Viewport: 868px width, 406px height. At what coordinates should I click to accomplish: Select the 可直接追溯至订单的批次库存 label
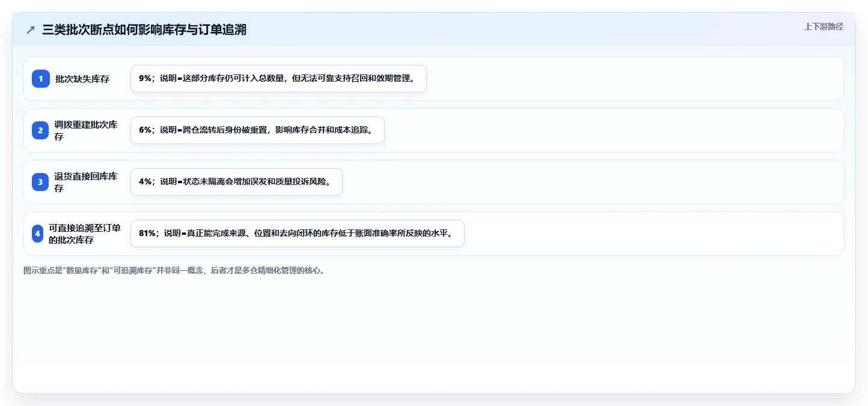tap(85, 234)
